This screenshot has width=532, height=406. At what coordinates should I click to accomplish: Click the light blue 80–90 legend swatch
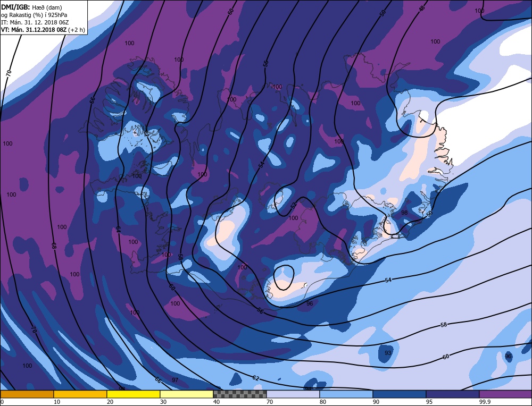pos(346,394)
